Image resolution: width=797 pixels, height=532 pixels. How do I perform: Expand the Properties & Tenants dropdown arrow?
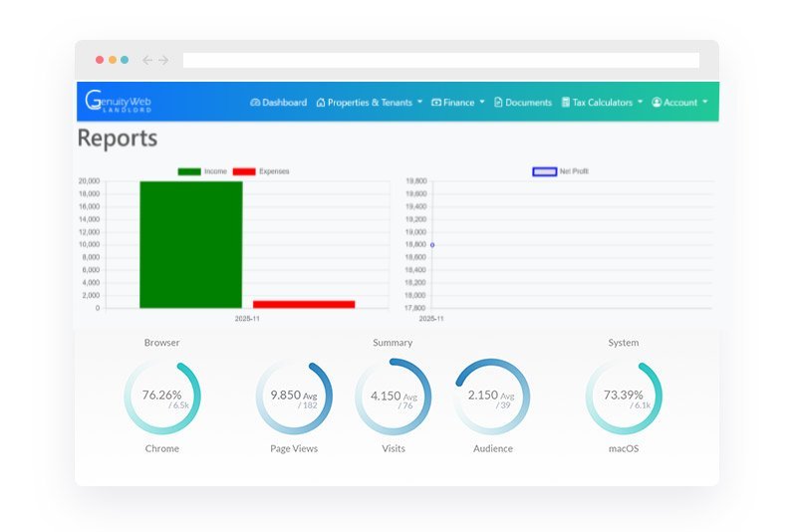419,102
